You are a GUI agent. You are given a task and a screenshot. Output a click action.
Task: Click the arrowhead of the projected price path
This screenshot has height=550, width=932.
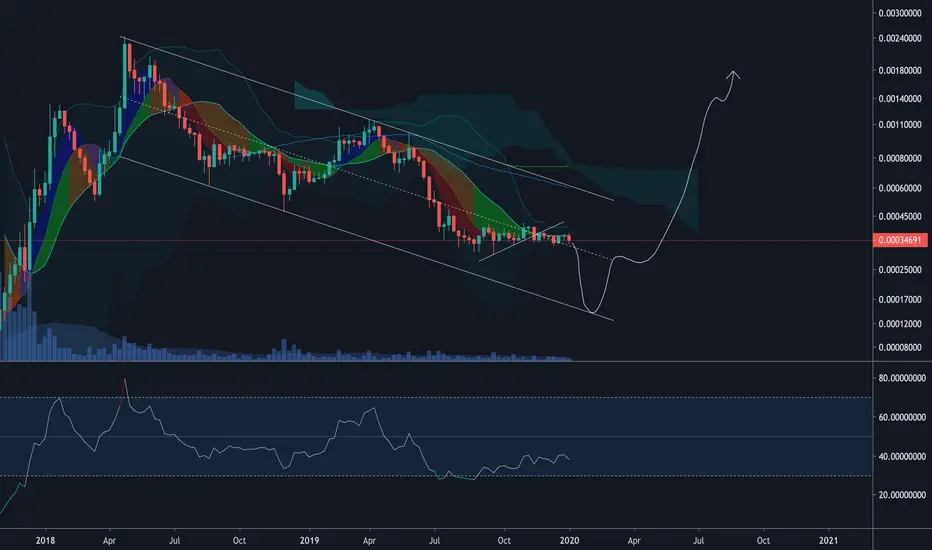tap(734, 74)
